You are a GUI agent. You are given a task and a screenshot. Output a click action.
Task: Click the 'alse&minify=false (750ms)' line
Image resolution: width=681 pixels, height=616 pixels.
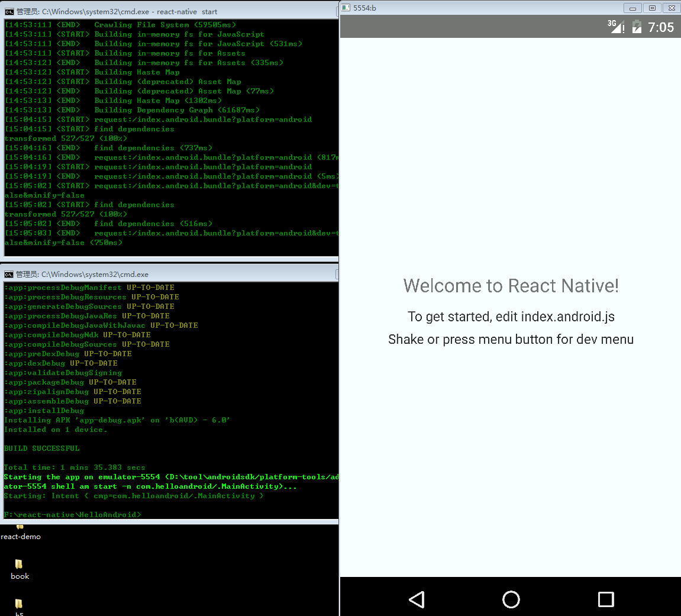tap(63, 243)
